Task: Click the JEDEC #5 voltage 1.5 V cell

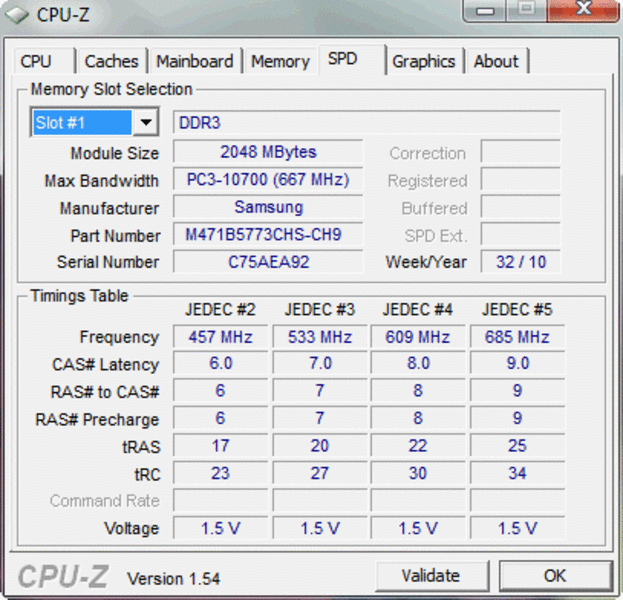Action: tap(517, 528)
